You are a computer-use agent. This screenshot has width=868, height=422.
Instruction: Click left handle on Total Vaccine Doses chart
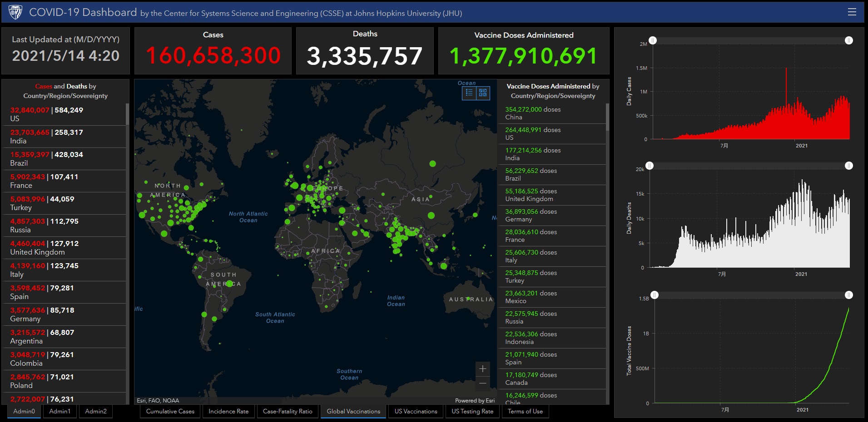tap(655, 295)
